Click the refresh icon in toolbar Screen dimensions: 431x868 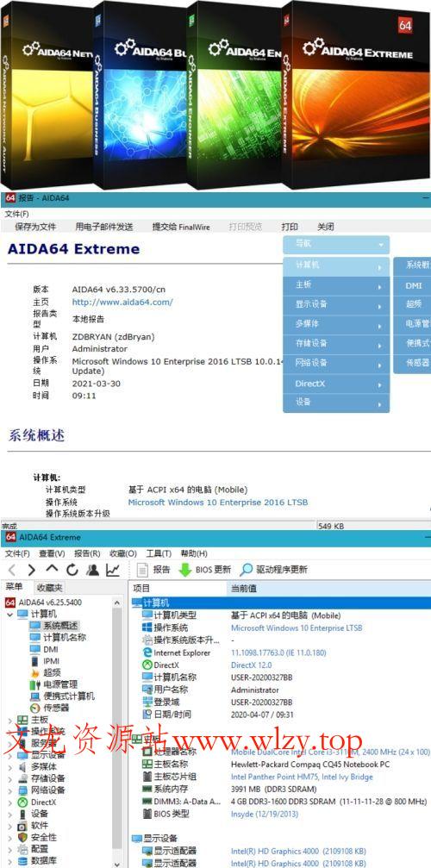pyautogui.click(x=72, y=570)
